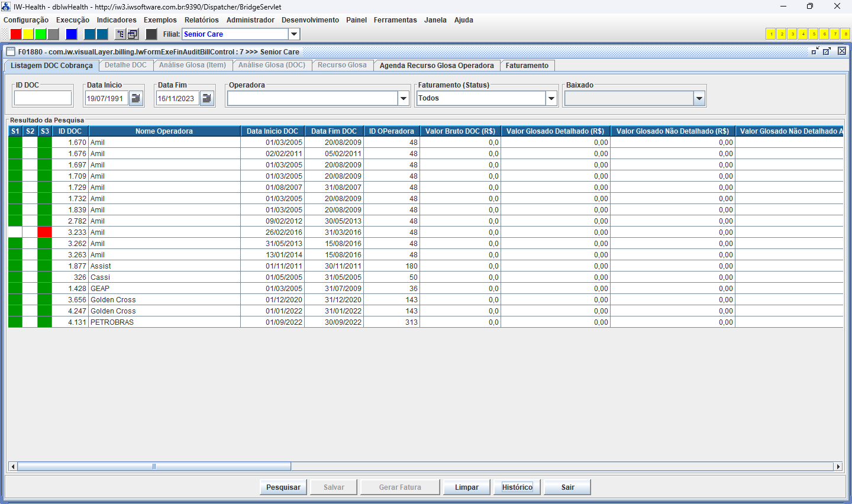Select Golden Cross row with ID 3.656
The width and height of the screenshot is (852, 504).
425,300
